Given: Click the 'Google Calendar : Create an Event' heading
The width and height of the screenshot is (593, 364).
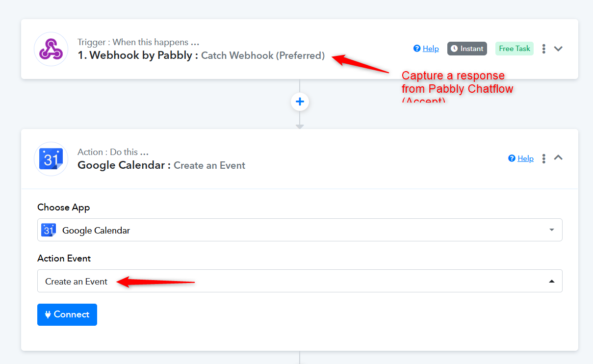Looking at the screenshot, I should (161, 165).
